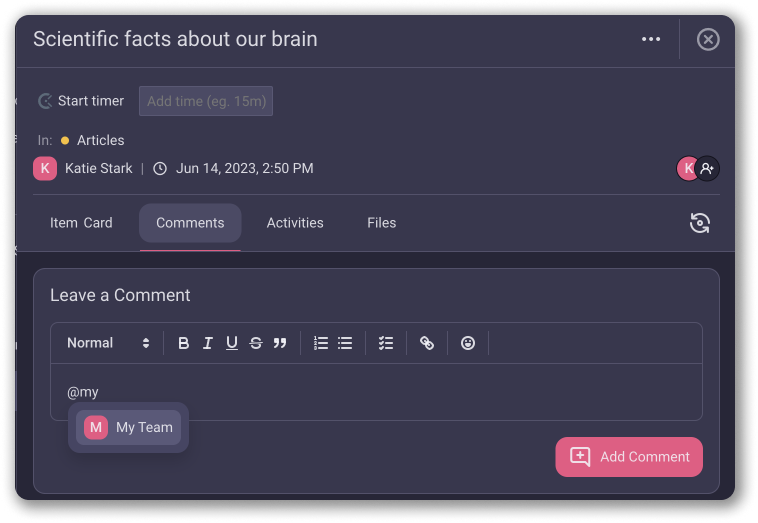The image size is (758, 523).
Task: Apply bold formatting in comment editor
Action: pyautogui.click(x=184, y=343)
